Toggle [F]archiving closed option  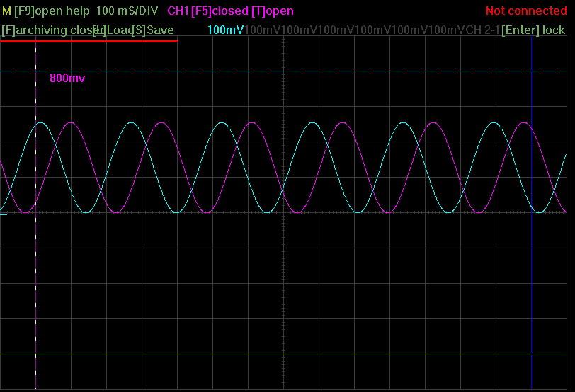point(54,30)
